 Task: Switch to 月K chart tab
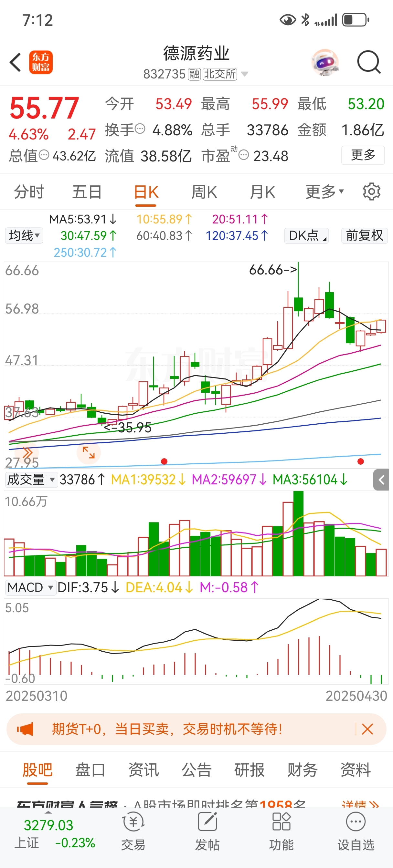pyautogui.click(x=262, y=192)
